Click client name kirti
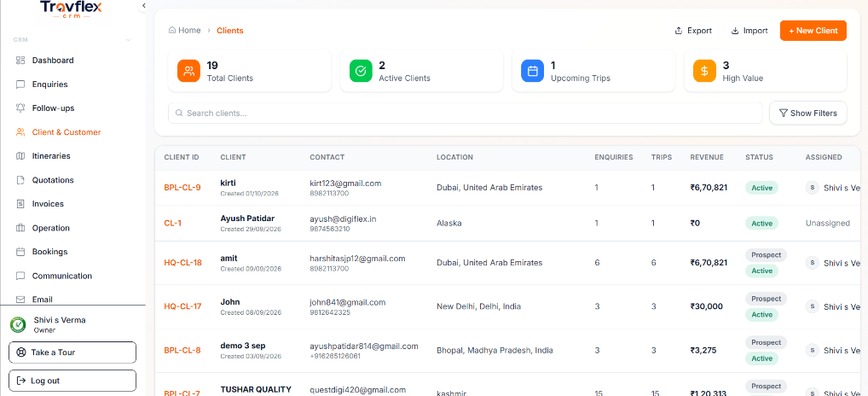The image size is (868, 396). (x=228, y=183)
